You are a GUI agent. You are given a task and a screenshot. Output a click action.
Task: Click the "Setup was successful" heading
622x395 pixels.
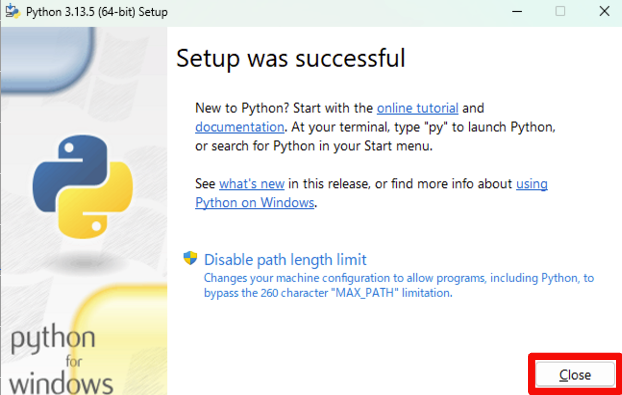(291, 58)
